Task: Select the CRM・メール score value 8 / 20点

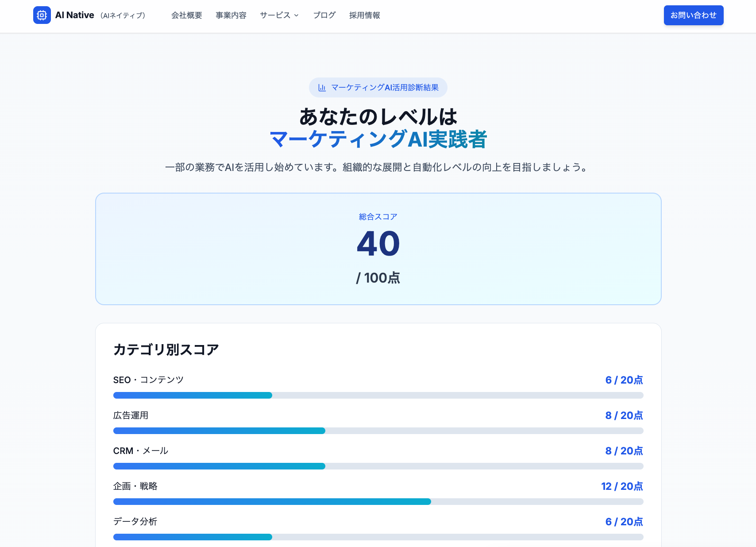Action: (624, 451)
